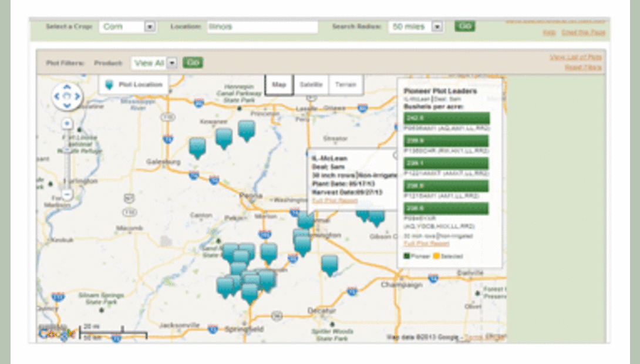Click the Reset Filters link
The image size is (640, 364).
(583, 67)
